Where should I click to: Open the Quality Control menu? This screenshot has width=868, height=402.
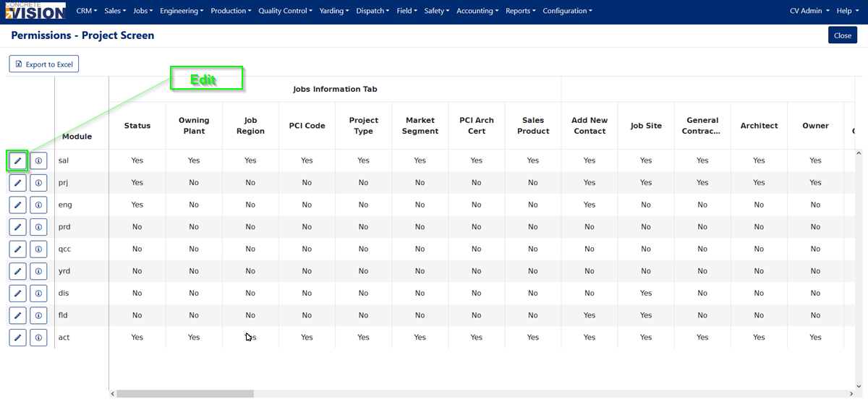point(285,11)
